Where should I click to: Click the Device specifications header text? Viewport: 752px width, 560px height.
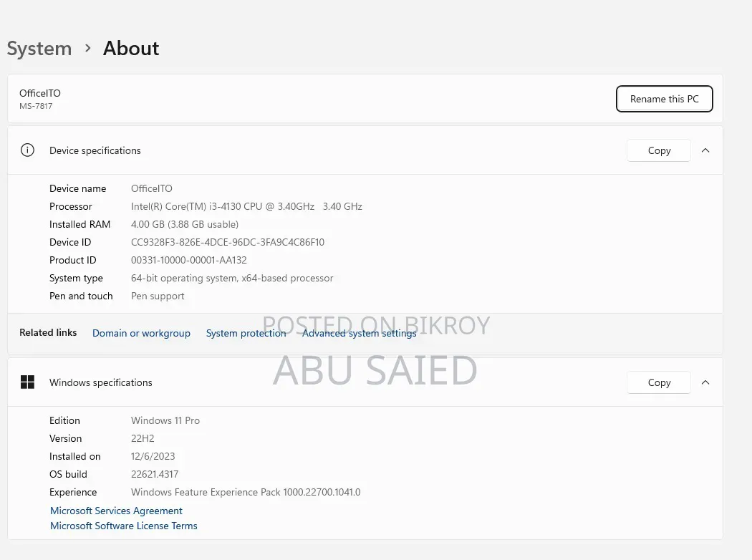pos(95,150)
